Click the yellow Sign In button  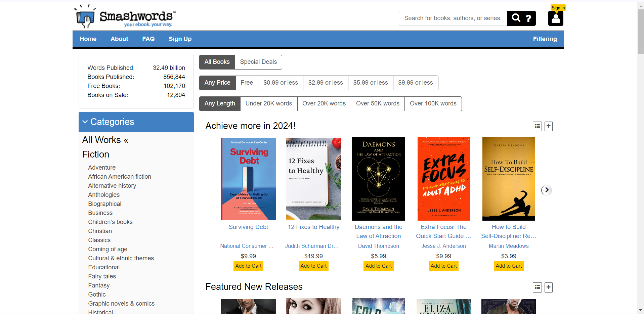(558, 8)
